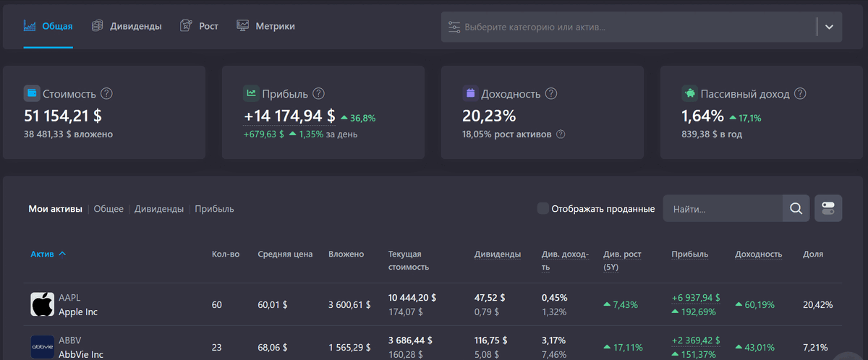Screen dimensions: 868x360
Task: Click Apple current value 10 444,20 $
Action: click(x=412, y=298)
